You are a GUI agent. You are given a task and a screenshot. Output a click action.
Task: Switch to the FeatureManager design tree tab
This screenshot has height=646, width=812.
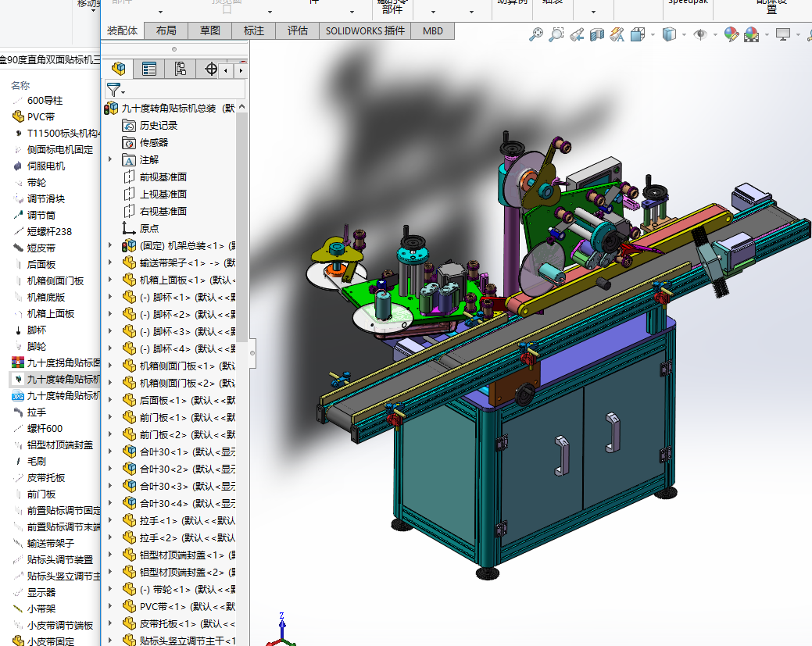[x=118, y=69]
